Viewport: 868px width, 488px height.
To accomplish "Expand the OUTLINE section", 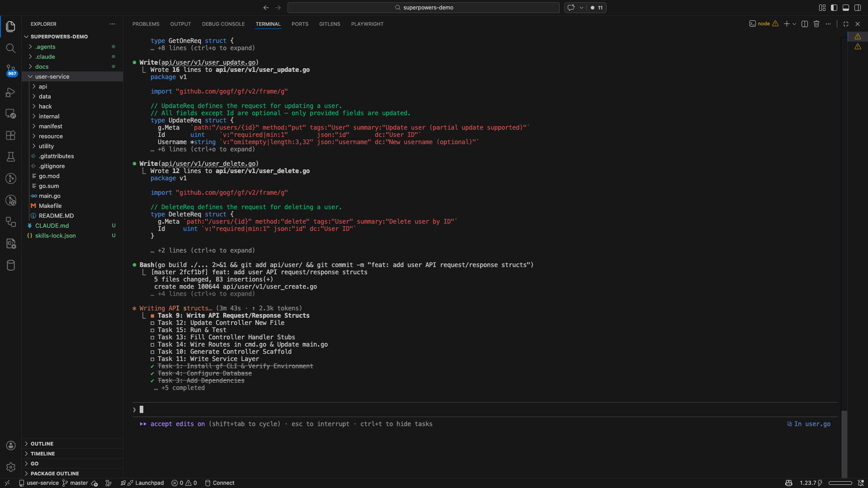I will pyautogui.click(x=42, y=444).
